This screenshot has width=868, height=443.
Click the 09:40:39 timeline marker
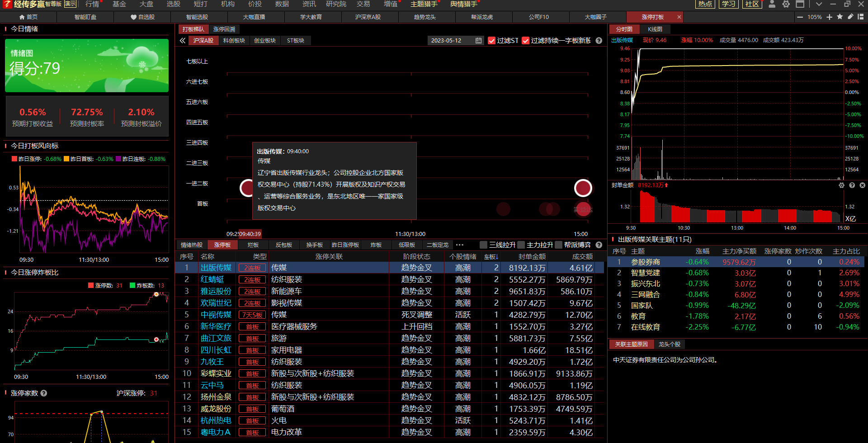coord(250,234)
